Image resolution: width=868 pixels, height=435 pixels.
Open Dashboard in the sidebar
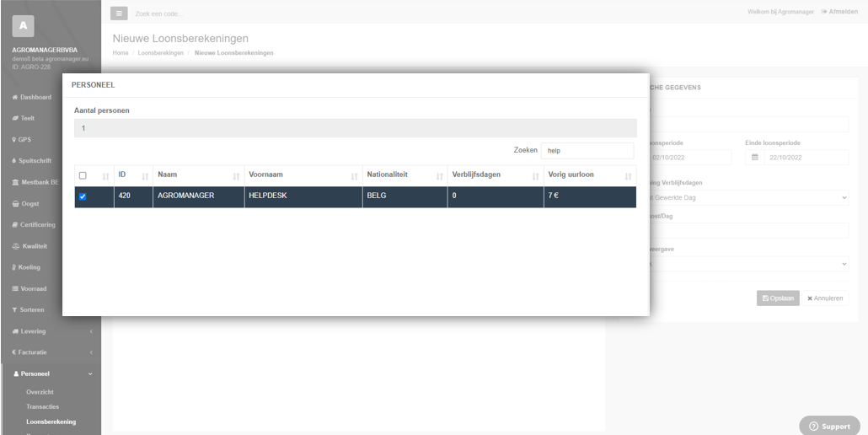click(31, 97)
